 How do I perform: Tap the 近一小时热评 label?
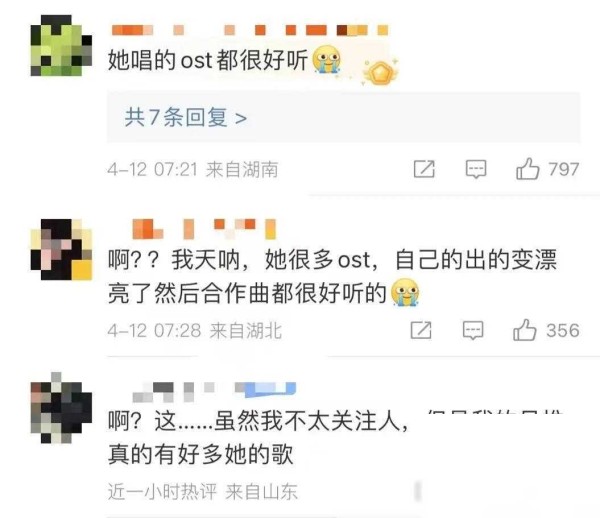pyautogui.click(x=162, y=492)
